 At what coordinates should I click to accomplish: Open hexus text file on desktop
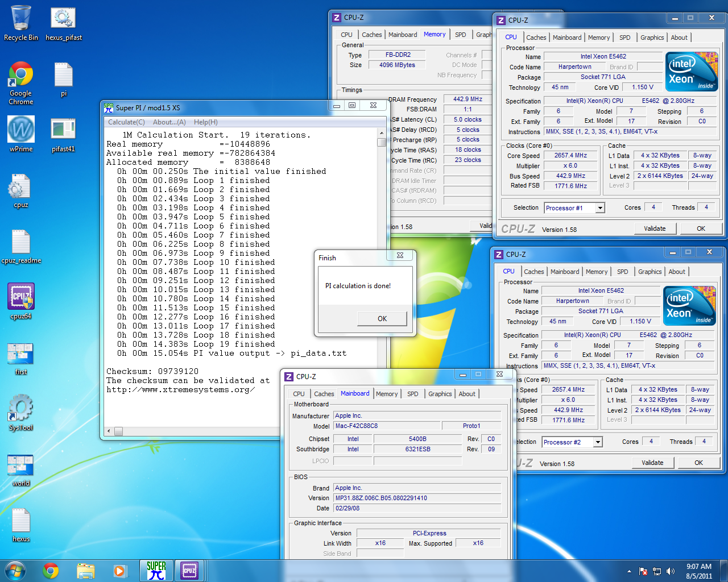[x=21, y=524]
